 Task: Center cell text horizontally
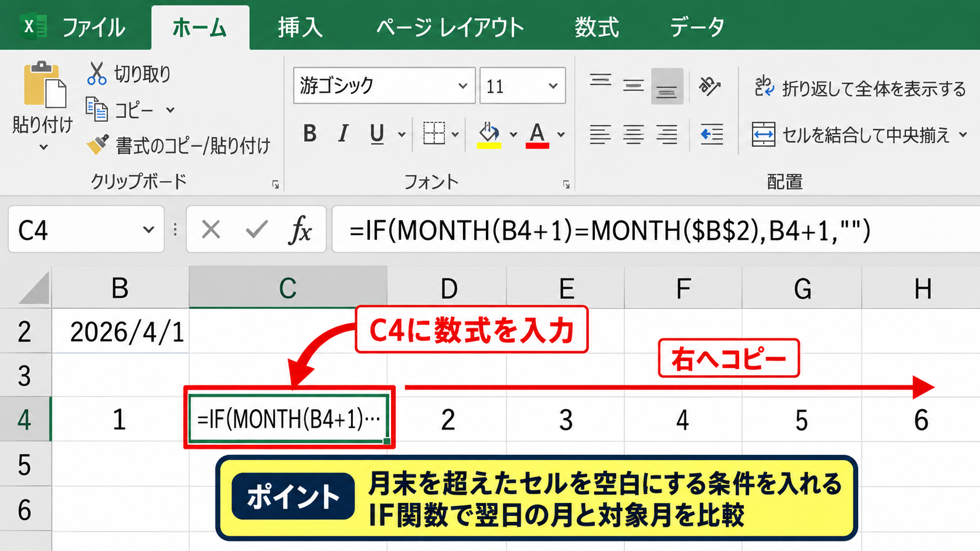tap(634, 134)
